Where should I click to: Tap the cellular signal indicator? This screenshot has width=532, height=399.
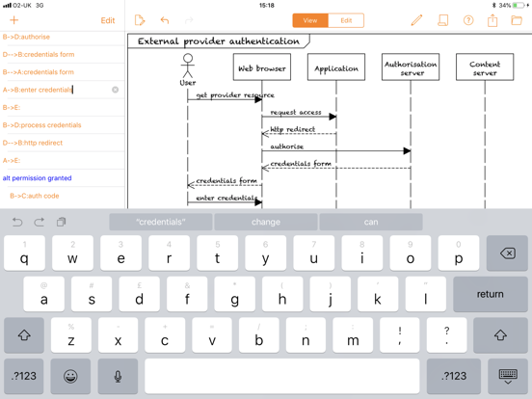(7, 6)
